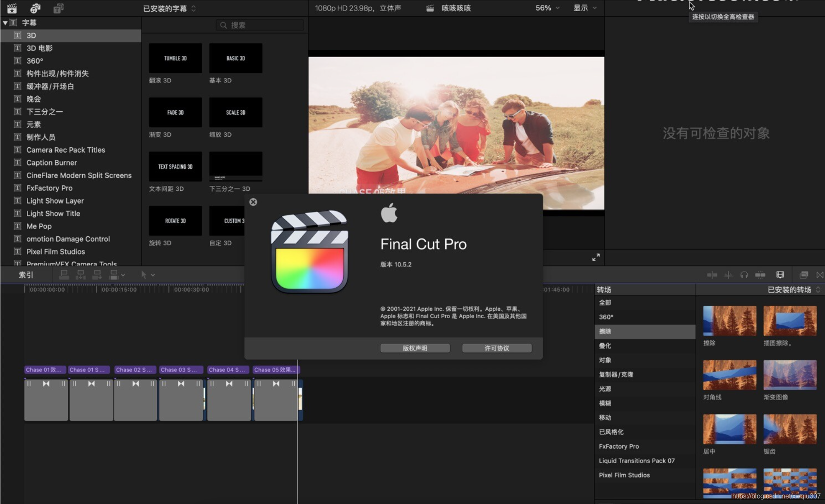Select the 锯齿 transition thumbnail
The image size is (825, 504).
(790, 429)
